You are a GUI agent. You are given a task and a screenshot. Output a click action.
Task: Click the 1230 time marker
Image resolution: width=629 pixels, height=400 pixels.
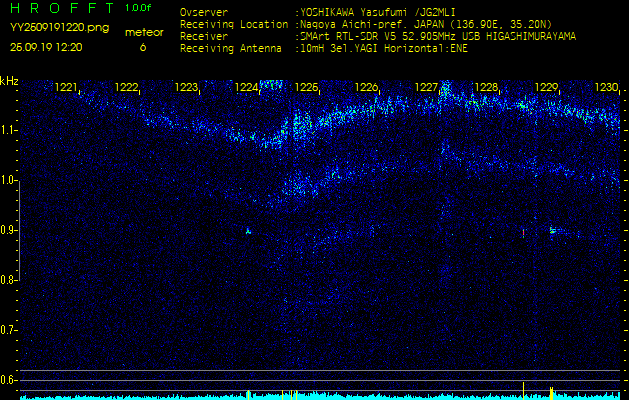pyautogui.click(x=606, y=88)
